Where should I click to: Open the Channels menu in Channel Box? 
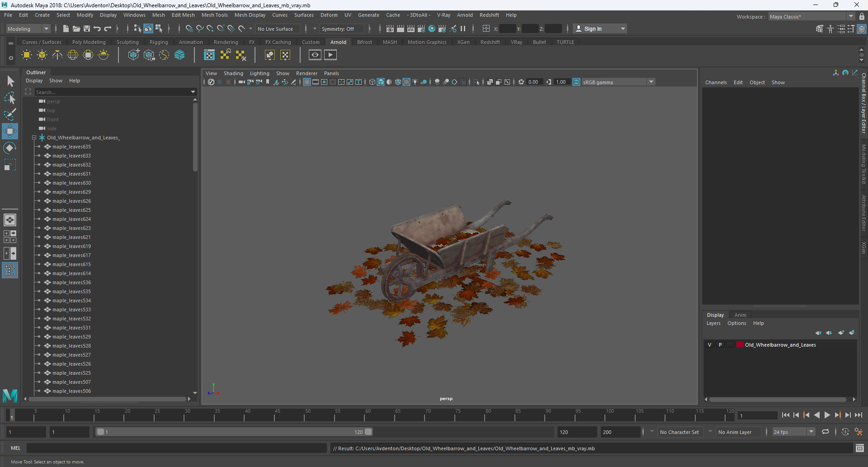pos(716,82)
